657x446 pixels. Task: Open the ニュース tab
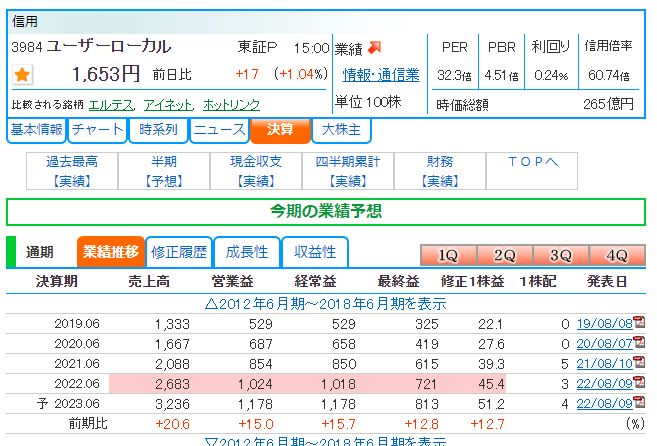point(219,130)
